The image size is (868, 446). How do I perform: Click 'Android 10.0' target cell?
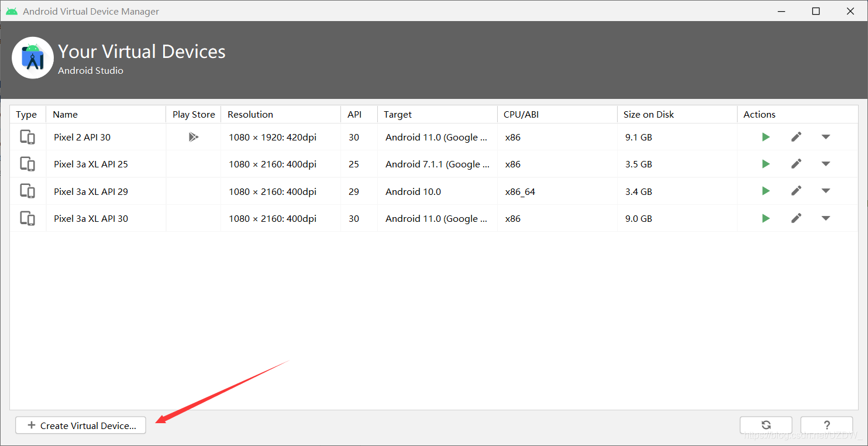click(438, 191)
